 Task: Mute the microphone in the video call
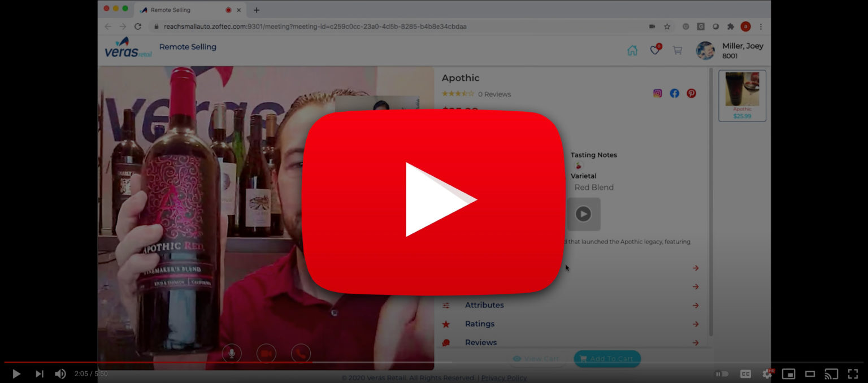click(x=232, y=354)
